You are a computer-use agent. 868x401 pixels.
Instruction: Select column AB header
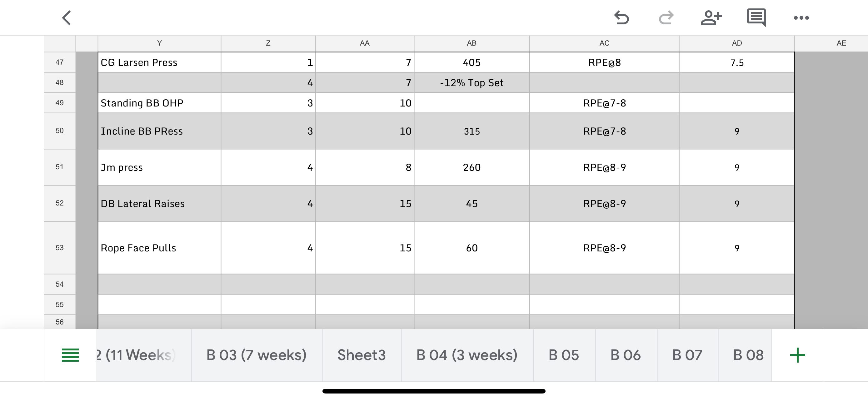(471, 43)
